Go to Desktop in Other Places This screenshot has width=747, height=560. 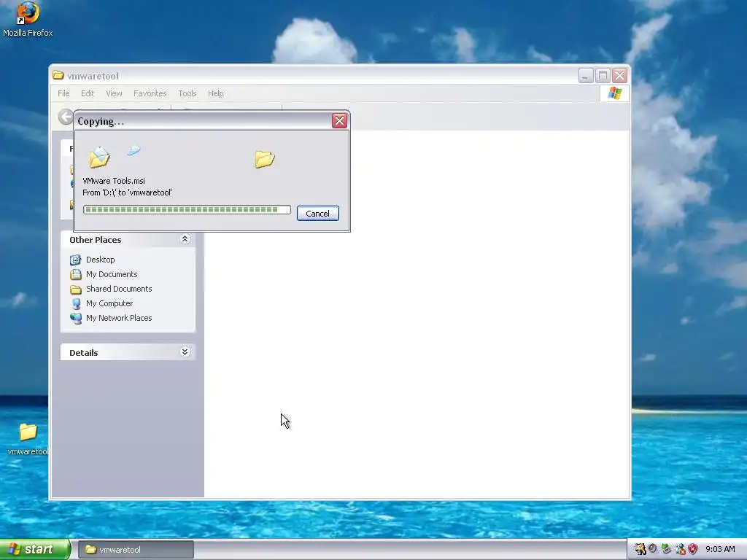tap(101, 260)
